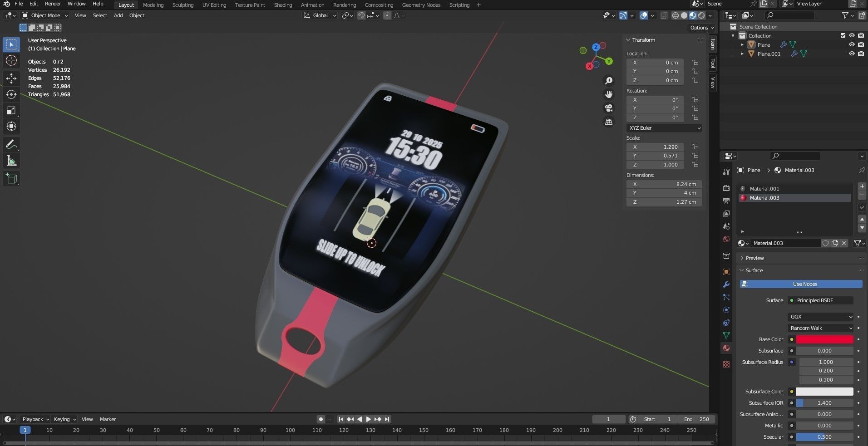Select the Select Box tool
This screenshot has height=446, width=868.
pos(11,44)
